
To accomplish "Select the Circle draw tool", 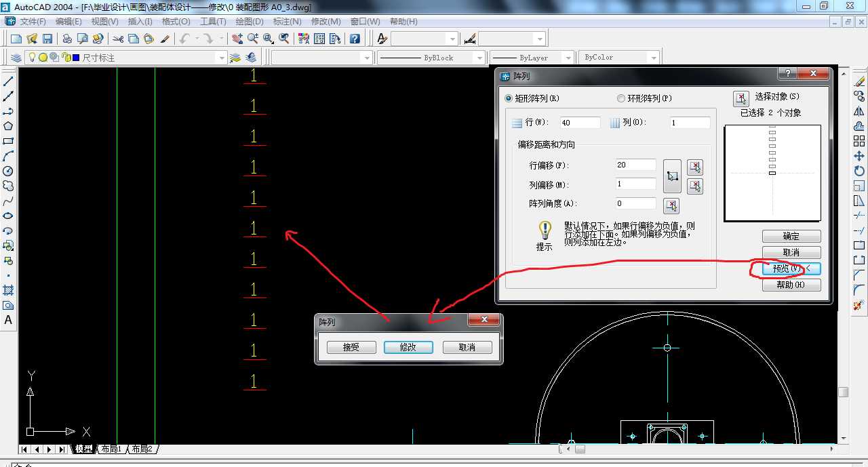I will (x=8, y=171).
